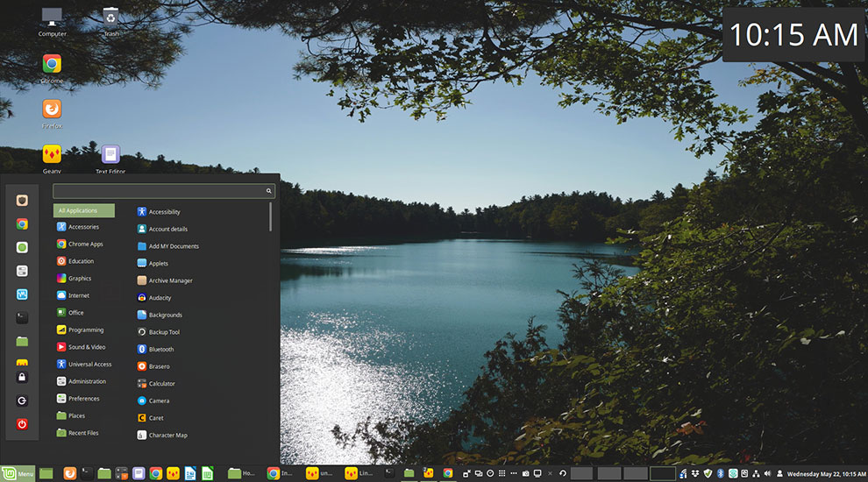
Task: Click the applications list scrollbar
Action: pos(270,216)
